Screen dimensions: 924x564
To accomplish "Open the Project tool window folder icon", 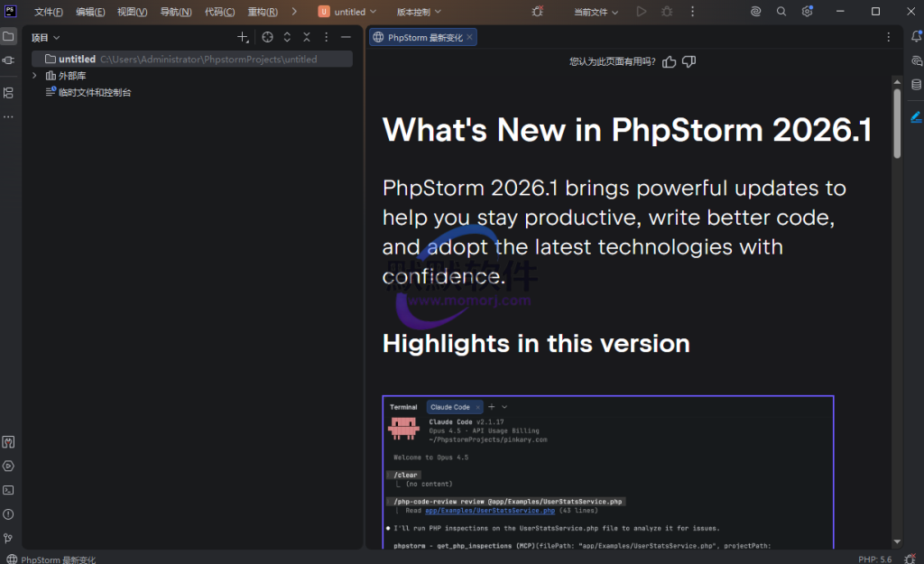I will 8,36.
